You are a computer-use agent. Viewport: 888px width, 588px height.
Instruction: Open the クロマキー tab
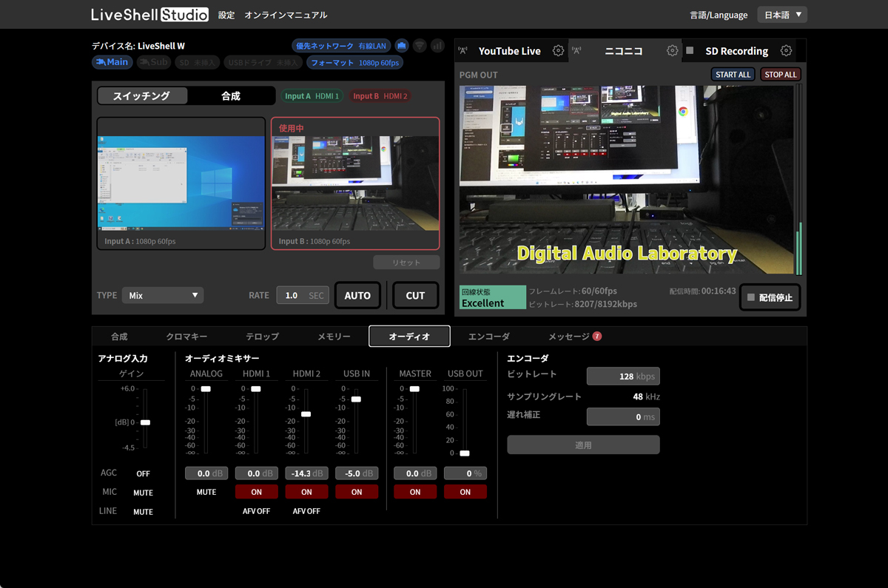click(x=186, y=337)
